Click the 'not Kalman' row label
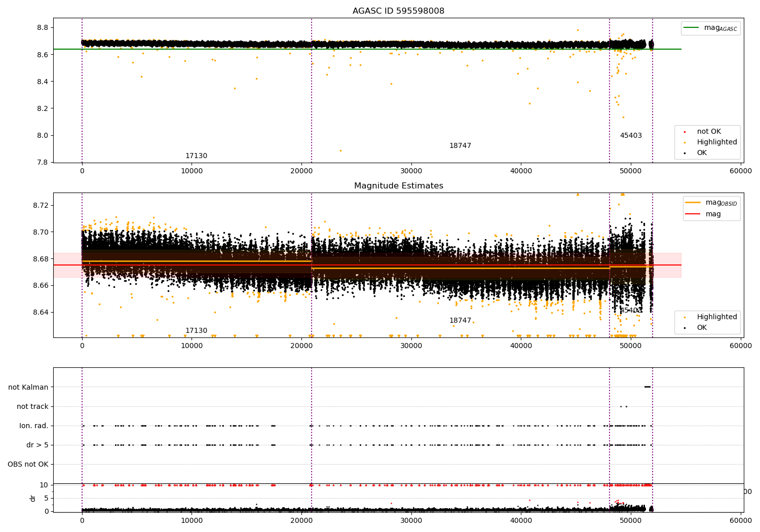This screenshot has height=532, width=760. pos(28,388)
